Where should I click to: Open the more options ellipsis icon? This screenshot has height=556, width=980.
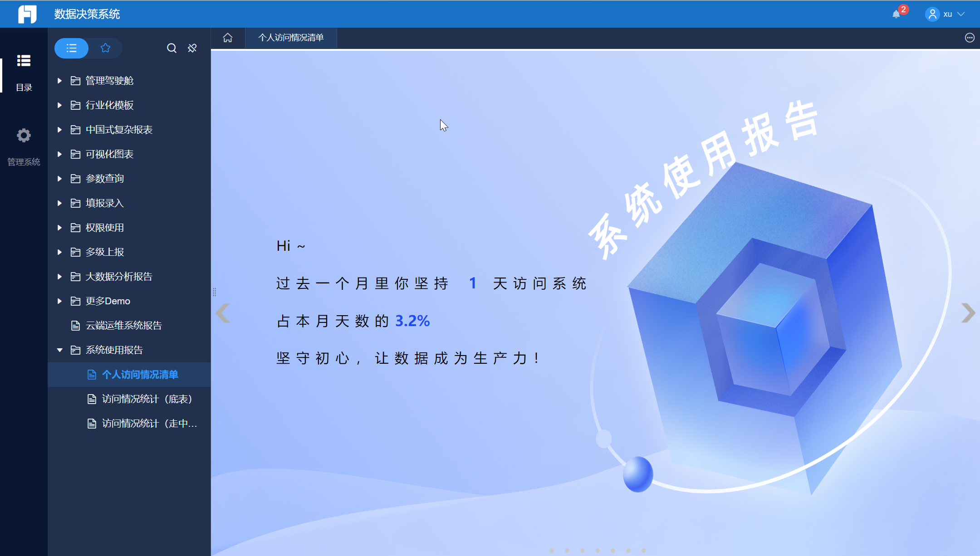[x=970, y=38]
